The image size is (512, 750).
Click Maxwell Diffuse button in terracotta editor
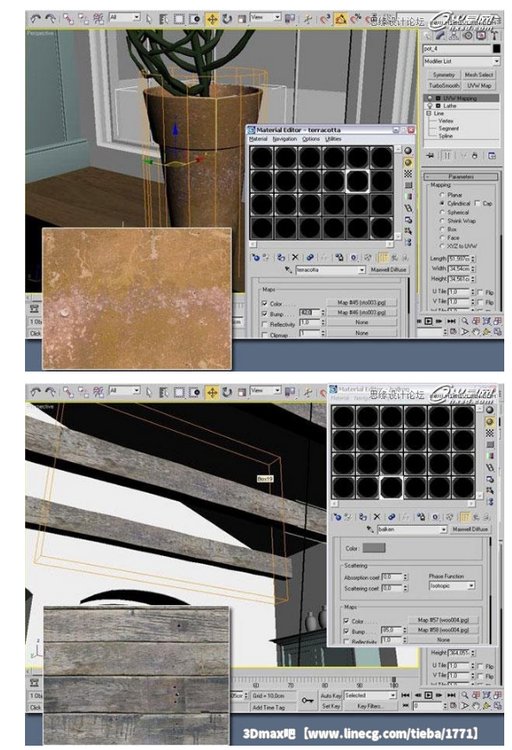click(x=388, y=270)
